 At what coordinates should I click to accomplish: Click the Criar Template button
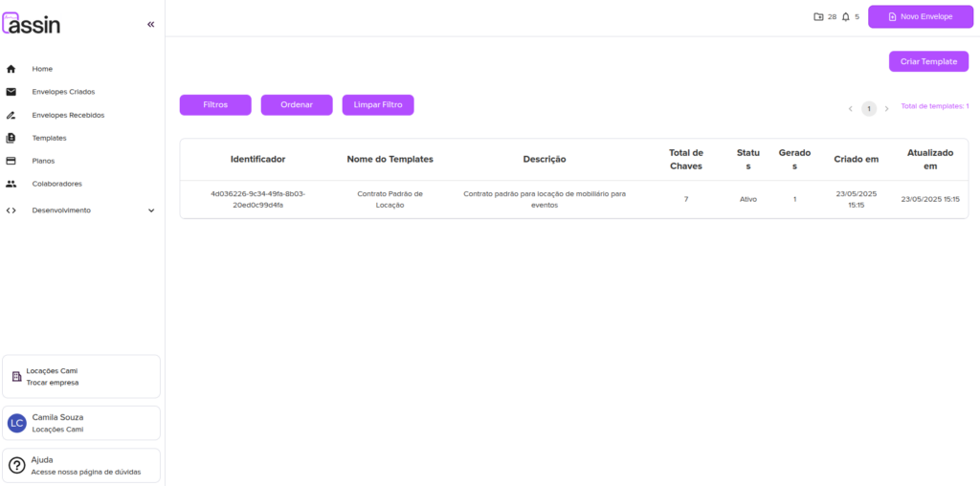(928, 61)
